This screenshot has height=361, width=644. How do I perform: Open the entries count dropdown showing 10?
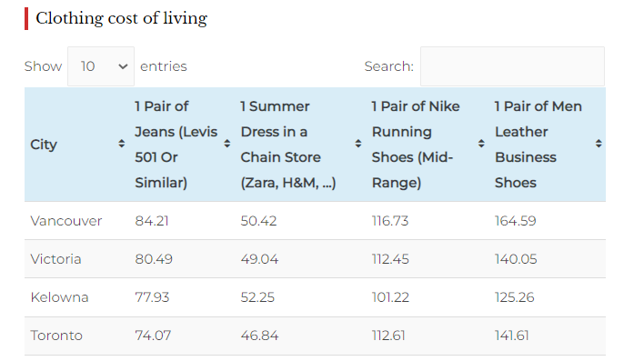coord(101,66)
